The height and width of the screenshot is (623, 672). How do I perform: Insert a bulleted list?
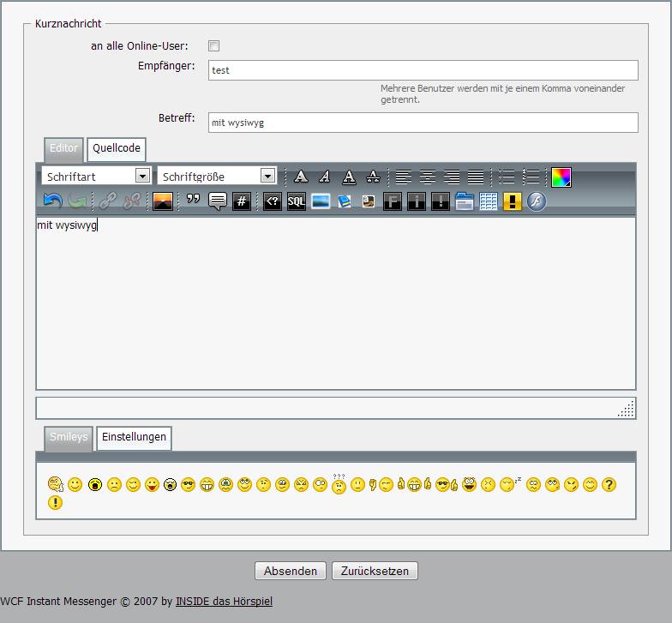(x=507, y=177)
